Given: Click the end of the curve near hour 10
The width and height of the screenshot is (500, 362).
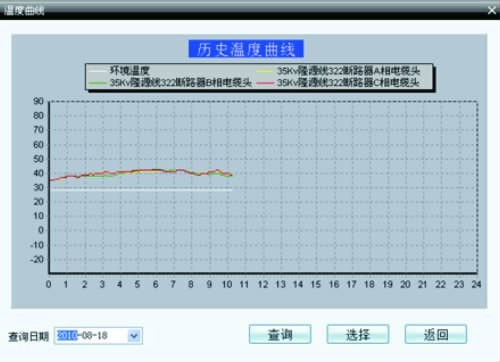Looking at the screenshot, I should (x=231, y=175).
